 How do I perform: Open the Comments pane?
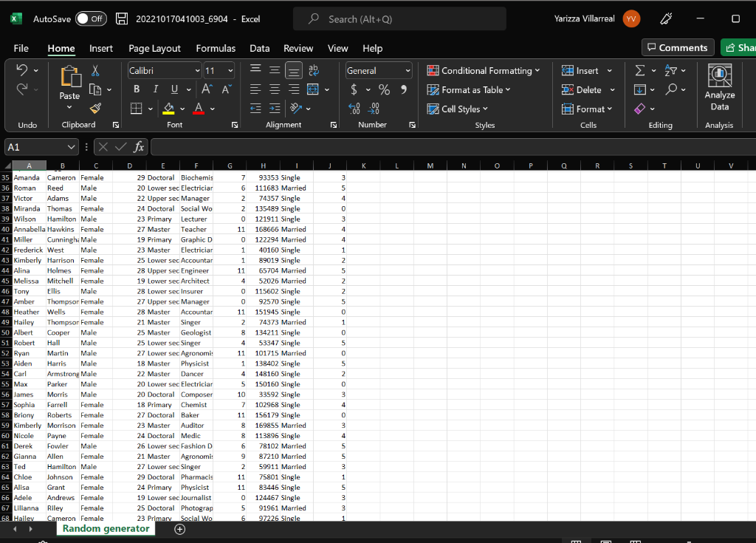[678, 47]
